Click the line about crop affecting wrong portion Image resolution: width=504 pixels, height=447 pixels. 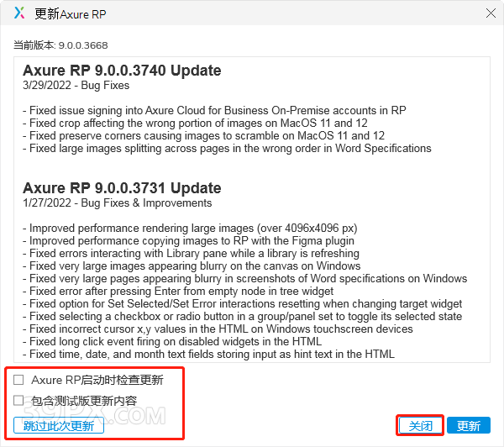pyautogui.click(x=195, y=123)
